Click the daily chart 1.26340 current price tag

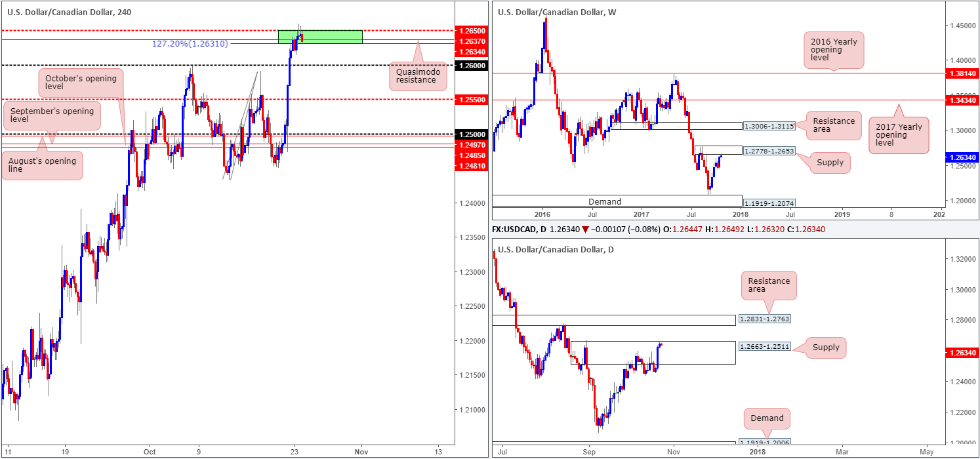[x=961, y=353]
